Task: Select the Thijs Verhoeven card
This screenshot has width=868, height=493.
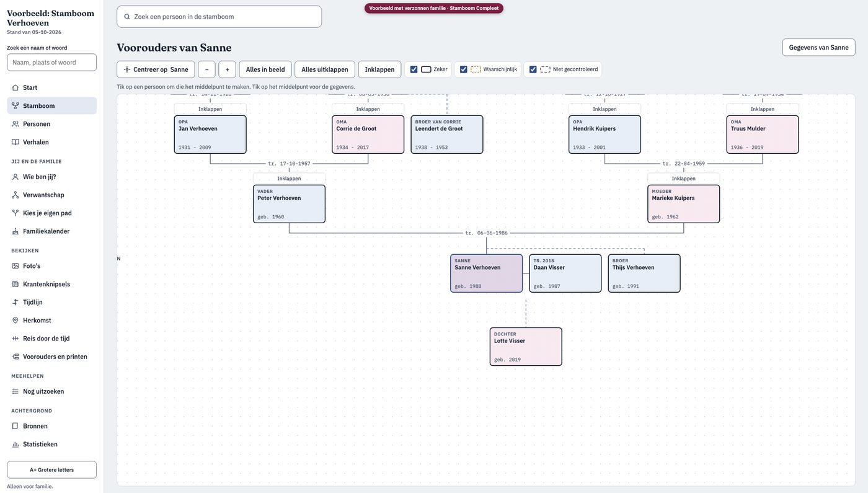Action: tap(644, 273)
